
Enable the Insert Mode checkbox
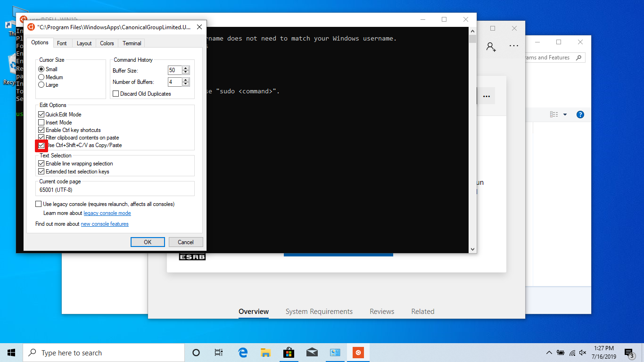click(x=41, y=123)
